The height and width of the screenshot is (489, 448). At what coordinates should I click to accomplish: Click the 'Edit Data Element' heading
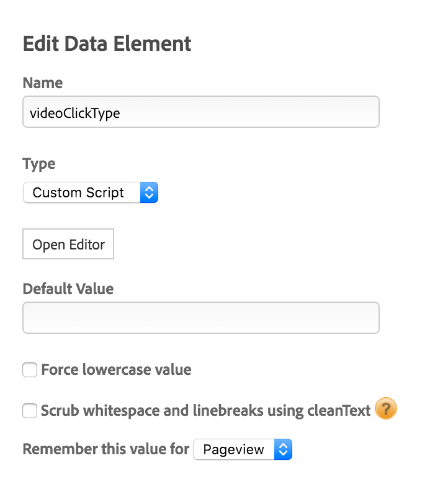[107, 43]
